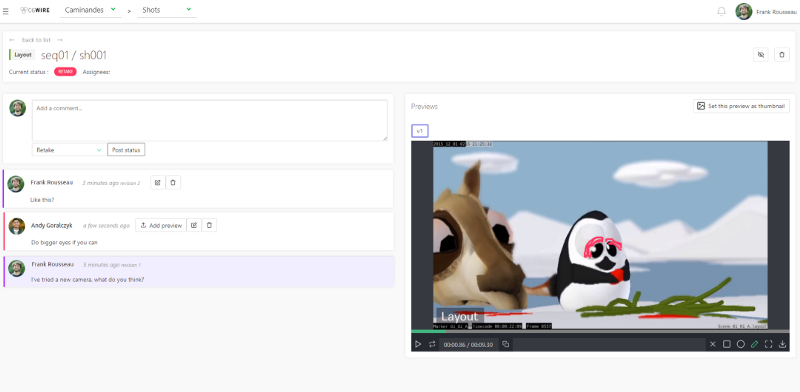Screen dimensions: 800x392
Task: Toggle the pencil drawing tool
Action: [x=755, y=345]
